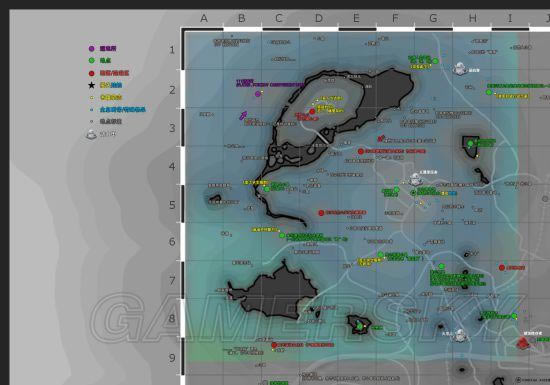Image resolution: width=550 pixels, height=385 pixels.
Task: Select the green marker in grid C5
Action: tap(267, 189)
